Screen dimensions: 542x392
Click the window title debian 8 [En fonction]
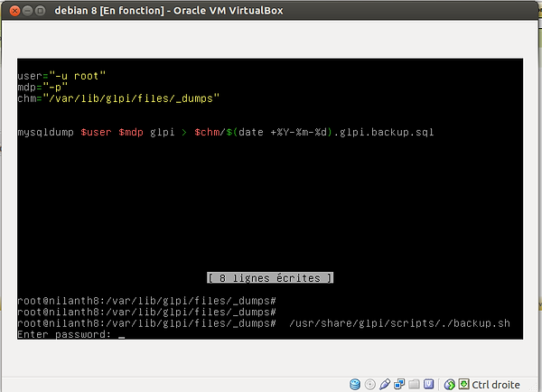109,11
